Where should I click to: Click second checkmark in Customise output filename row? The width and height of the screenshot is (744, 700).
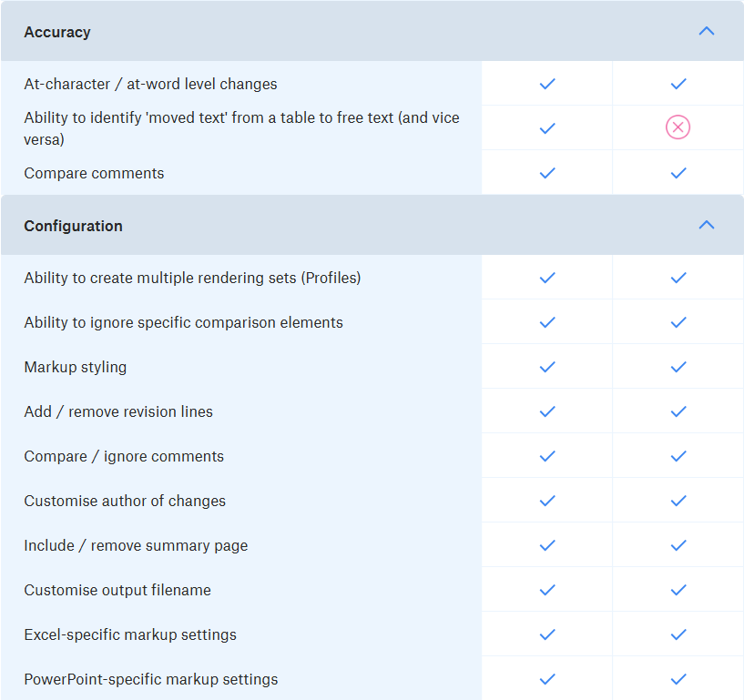pos(678,590)
